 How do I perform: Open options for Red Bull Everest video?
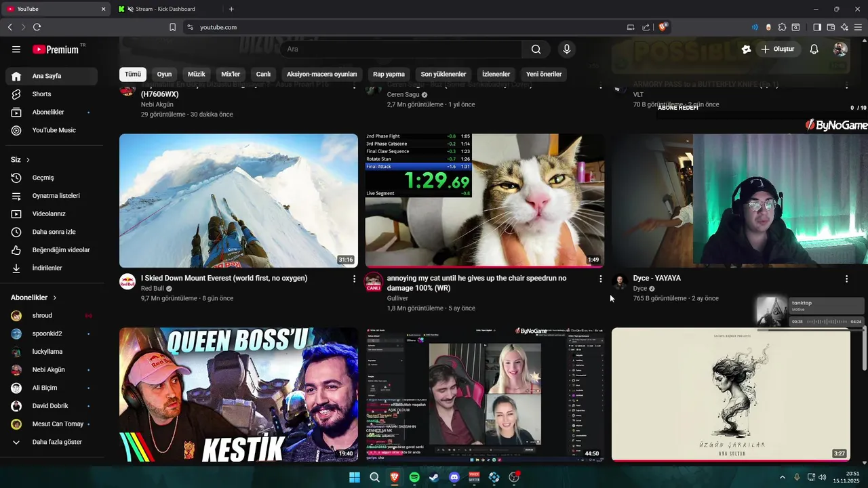tap(354, 279)
